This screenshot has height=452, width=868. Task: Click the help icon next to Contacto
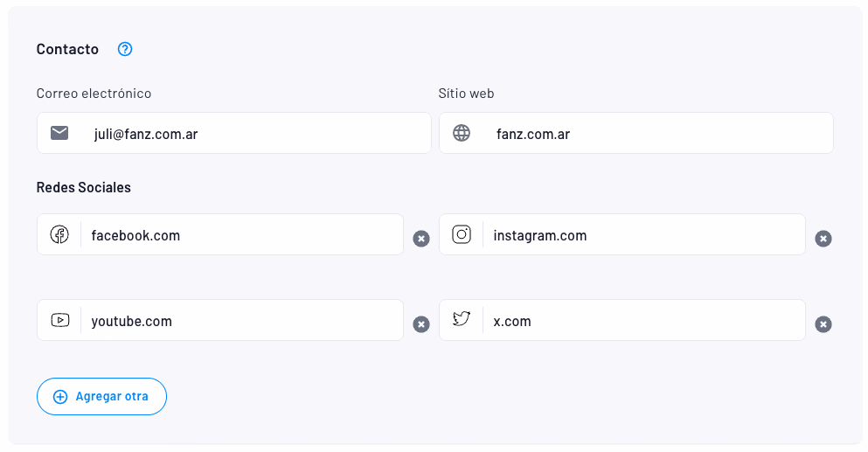click(125, 49)
